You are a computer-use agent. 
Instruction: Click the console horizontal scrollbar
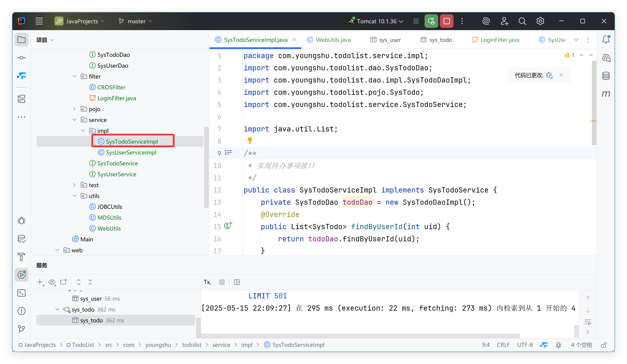(x=361, y=336)
